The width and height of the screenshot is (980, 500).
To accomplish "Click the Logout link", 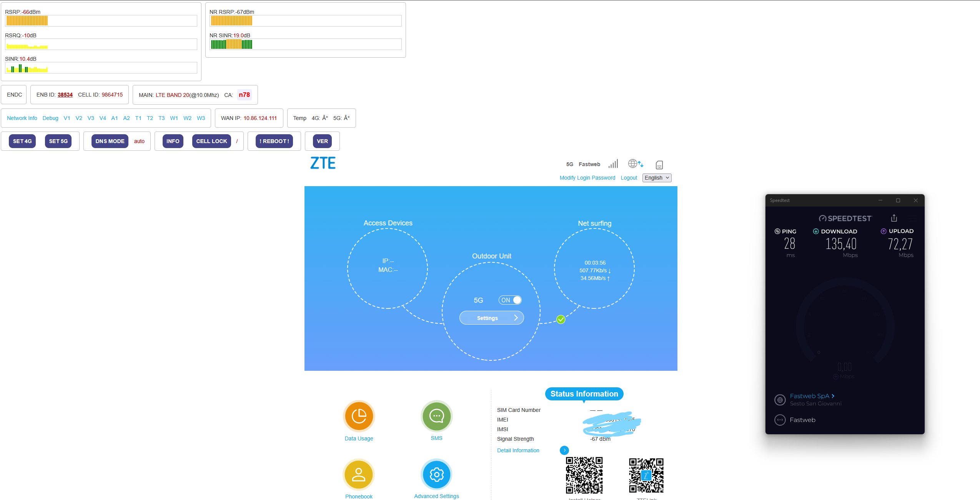I will click(629, 178).
